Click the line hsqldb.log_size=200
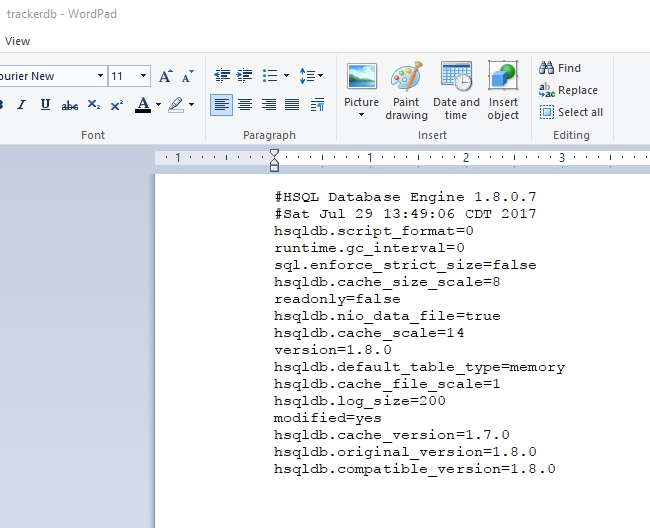The height and width of the screenshot is (528, 650). coord(359,401)
